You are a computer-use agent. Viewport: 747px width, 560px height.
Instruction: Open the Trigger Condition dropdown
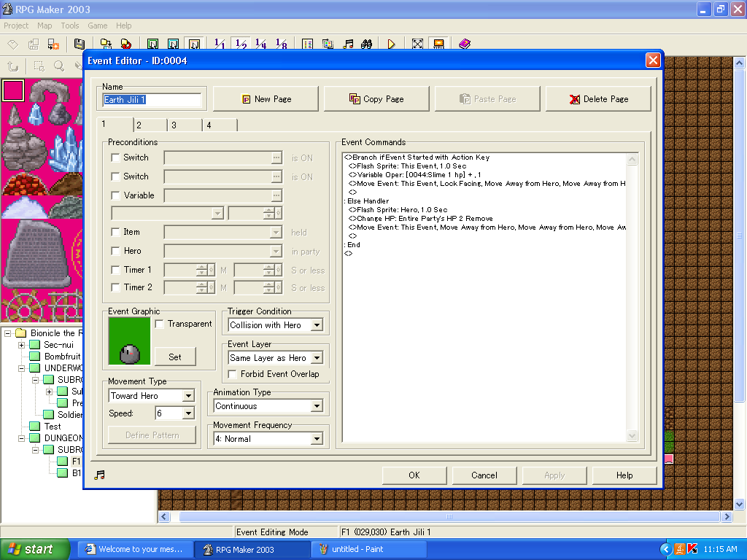pyautogui.click(x=317, y=325)
